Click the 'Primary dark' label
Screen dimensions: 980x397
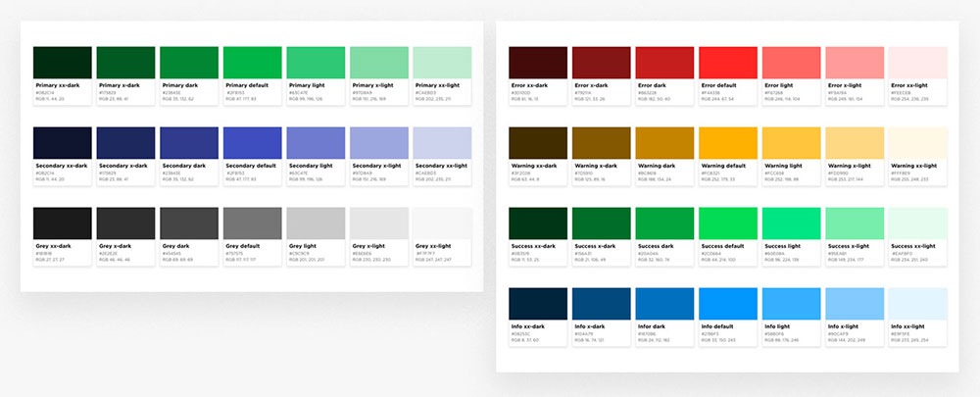[179, 85]
